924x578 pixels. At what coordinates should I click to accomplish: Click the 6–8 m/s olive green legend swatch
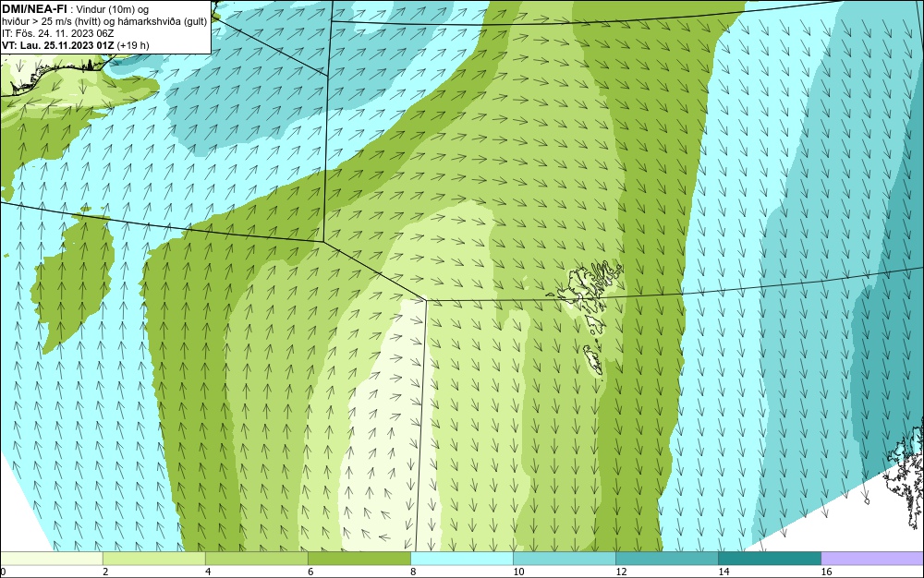[x=359, y=558]
